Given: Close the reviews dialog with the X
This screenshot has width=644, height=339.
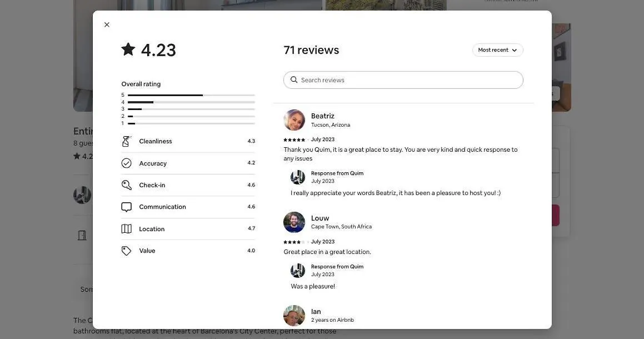Looking at the screenshot, I should click(107, 24).
